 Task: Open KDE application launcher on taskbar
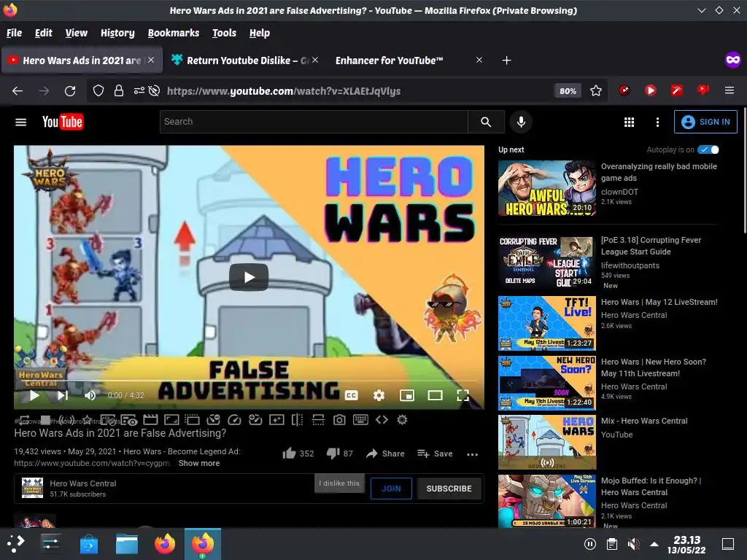[16, 544]
